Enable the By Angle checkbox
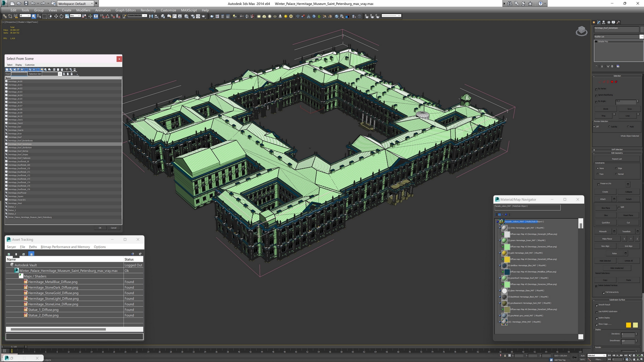The height and width of the screenshot is (362, 644). (596, 102)
